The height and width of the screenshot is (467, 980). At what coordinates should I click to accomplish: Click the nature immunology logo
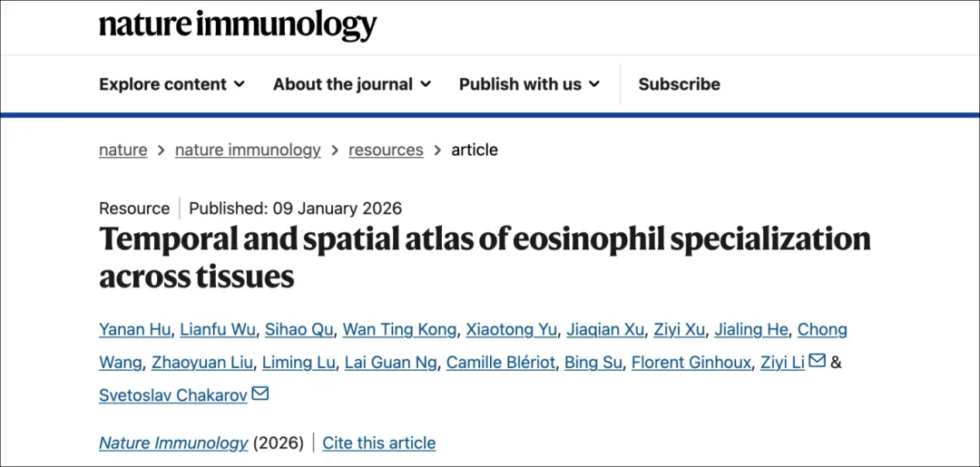pos(238,25)
